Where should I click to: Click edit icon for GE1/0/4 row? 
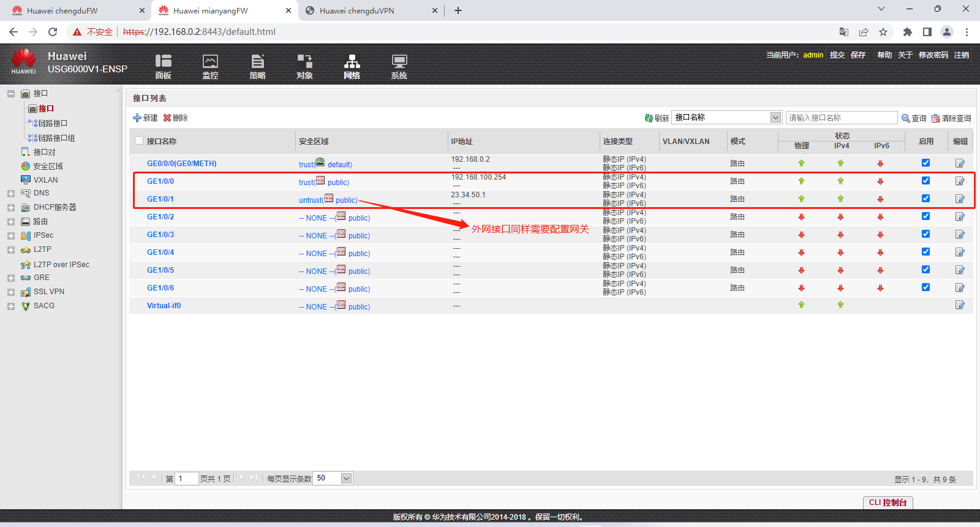click(x=960, y=252)
